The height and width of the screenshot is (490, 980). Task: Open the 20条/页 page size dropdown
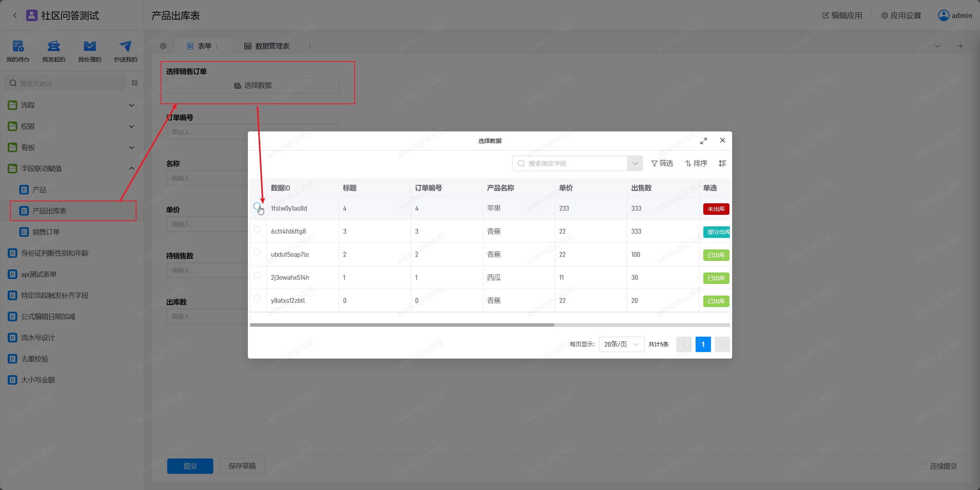621,344
